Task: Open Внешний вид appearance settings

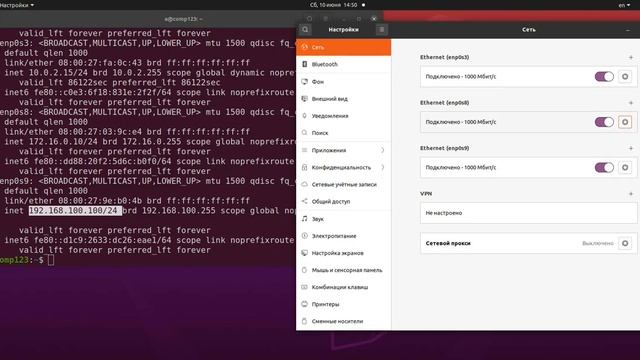Action: [x=344, y=99]
